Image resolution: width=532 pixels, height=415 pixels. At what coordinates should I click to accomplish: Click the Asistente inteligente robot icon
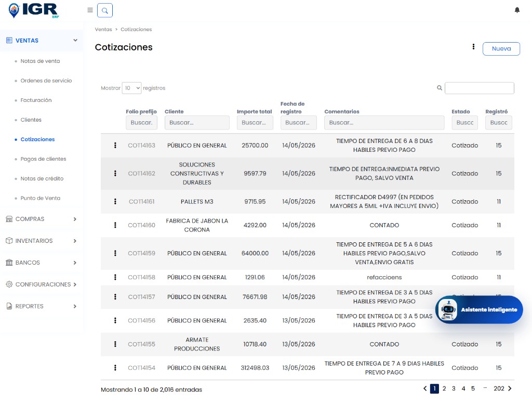pos(448,310)
